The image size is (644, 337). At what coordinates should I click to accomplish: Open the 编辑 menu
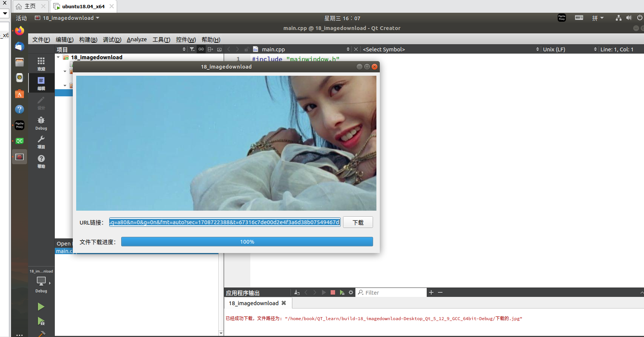pyautogui.click(x=65, y=40)
